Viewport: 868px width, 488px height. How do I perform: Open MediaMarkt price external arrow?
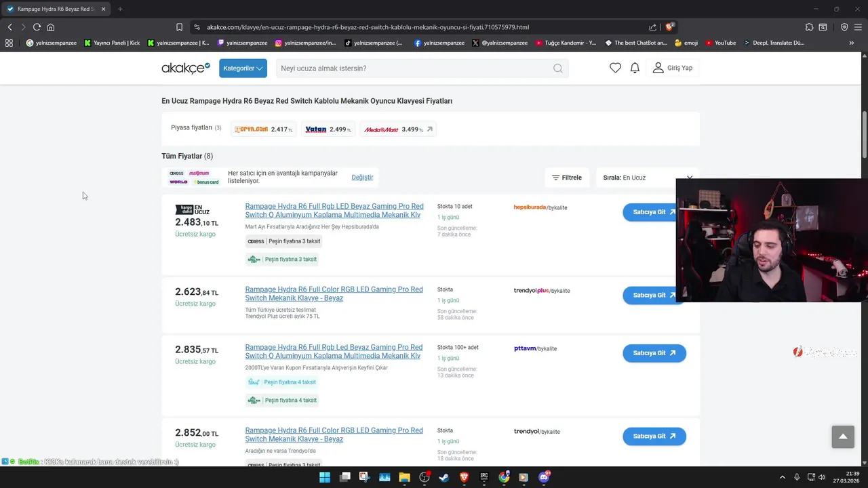(429, 129)
